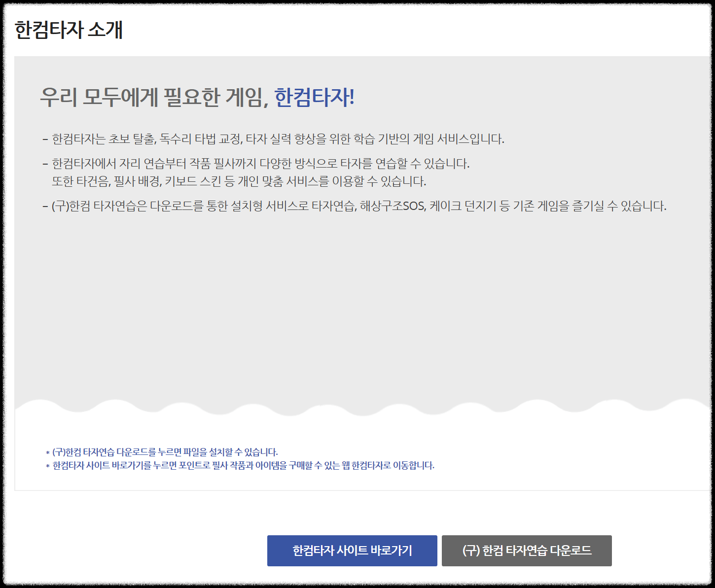Click the (구) 한컴 타자연습 다운로드 button
Screen dimensions: 715x588
click(x=527, y=551)
